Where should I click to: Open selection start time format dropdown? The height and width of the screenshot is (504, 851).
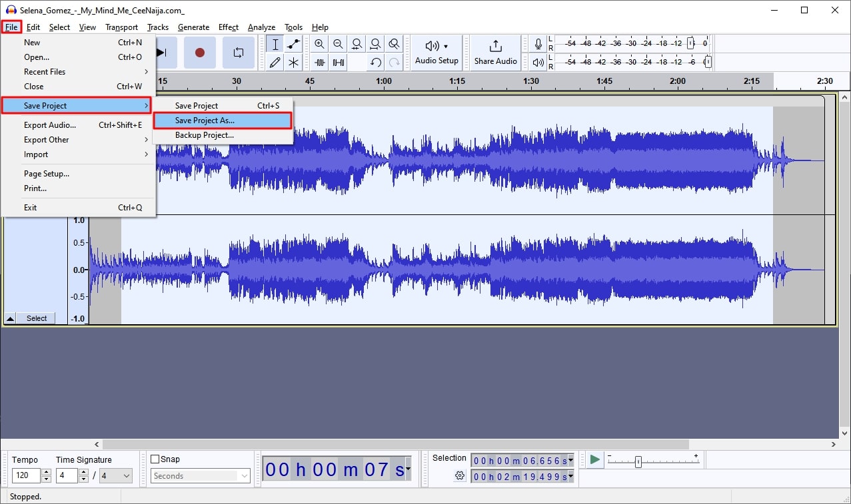coord(571,460)
